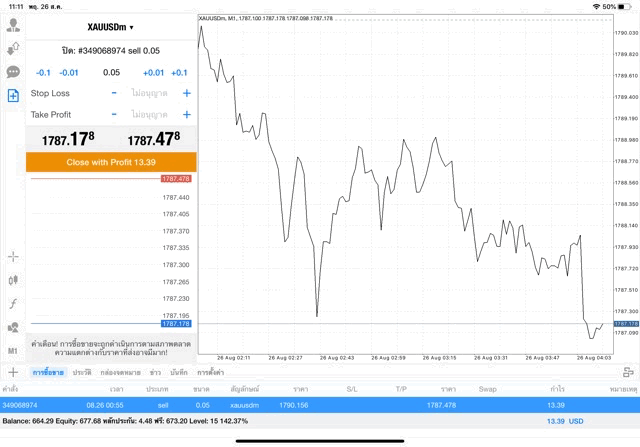The height and width of the screenshot is (447, 640).
Task: Click the chart header XAUUSDm, M1 text
Action: click(x=266, y=18)
